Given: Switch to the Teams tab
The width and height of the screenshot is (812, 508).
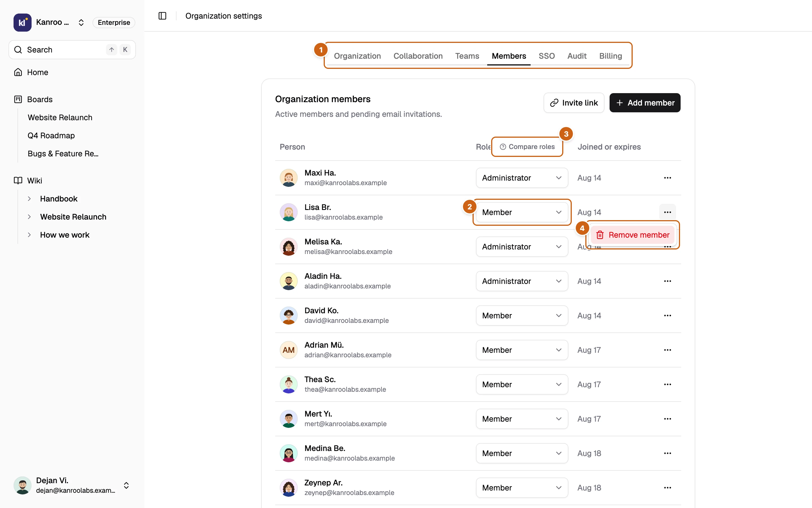Looking at the screenshot, I should click(467, 56).
